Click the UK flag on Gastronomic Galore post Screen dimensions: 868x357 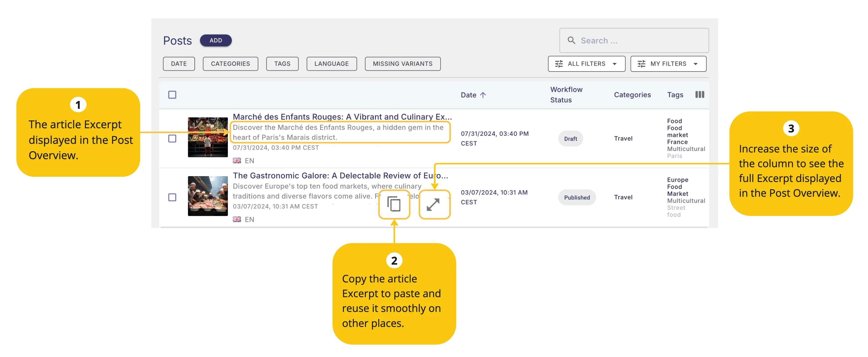coord(237,219)
